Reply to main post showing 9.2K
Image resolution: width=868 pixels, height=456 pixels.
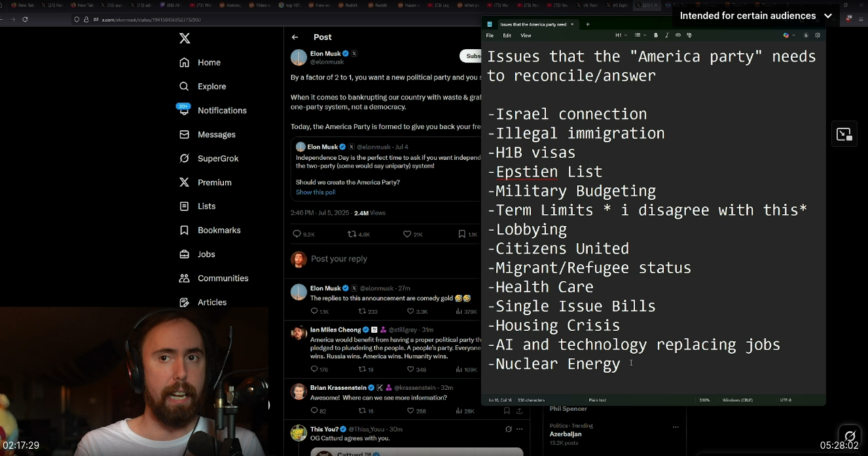(304, 234)
